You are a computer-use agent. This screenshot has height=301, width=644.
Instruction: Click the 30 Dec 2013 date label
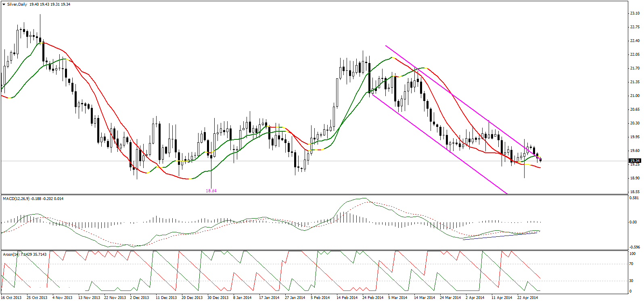pos(218,298)
